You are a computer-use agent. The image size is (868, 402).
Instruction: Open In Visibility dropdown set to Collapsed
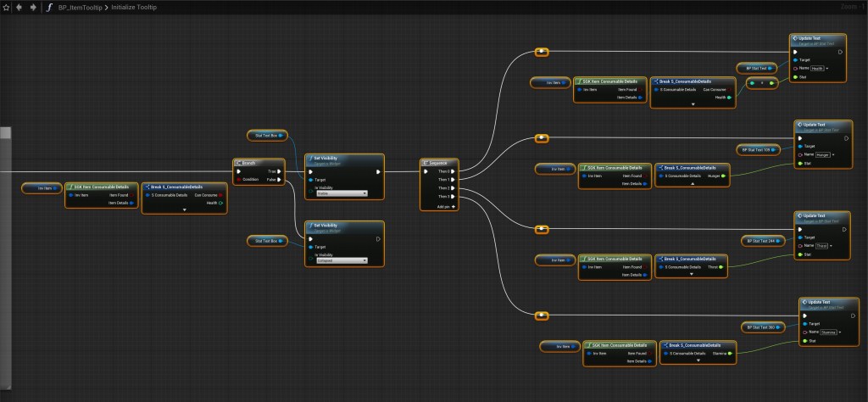tap(340, 261)
